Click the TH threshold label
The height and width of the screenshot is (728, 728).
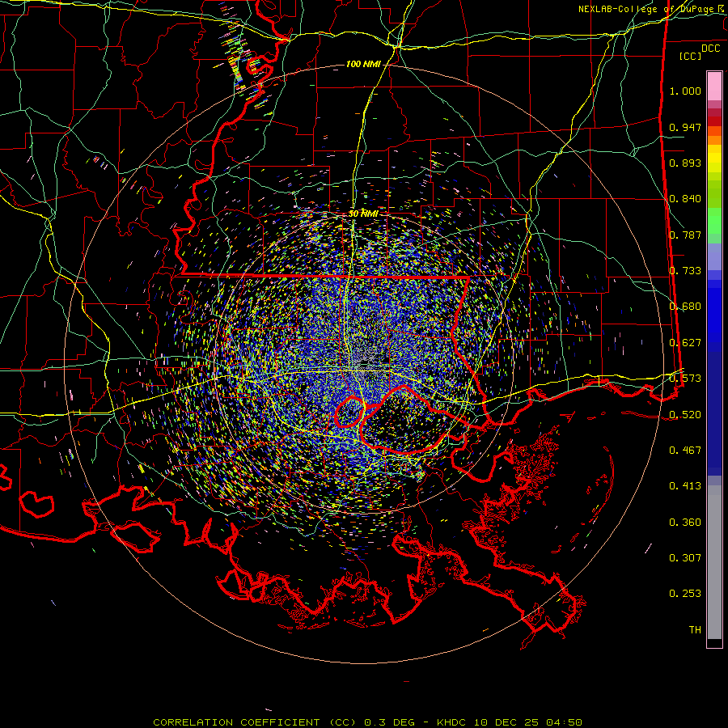[x=695, y=630]
